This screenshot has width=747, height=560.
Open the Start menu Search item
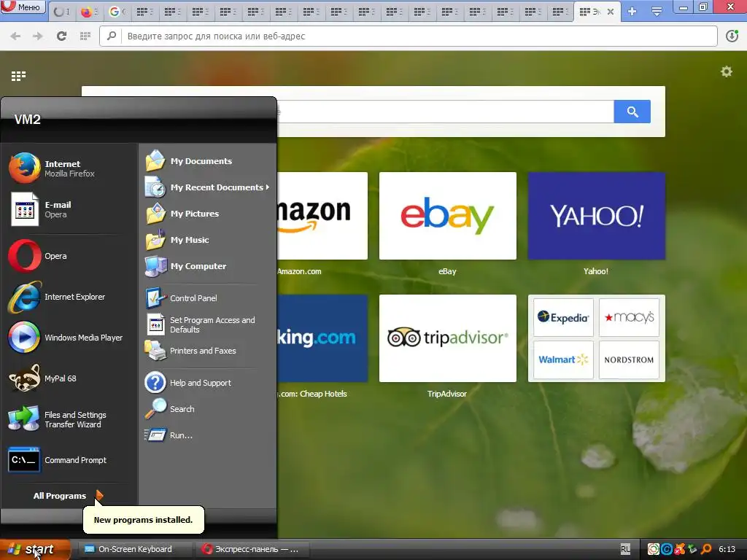(207, 408)
